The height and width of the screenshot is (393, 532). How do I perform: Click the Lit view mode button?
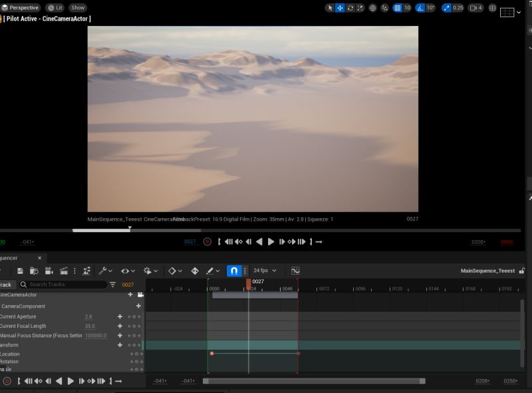(x=55, y=7)
